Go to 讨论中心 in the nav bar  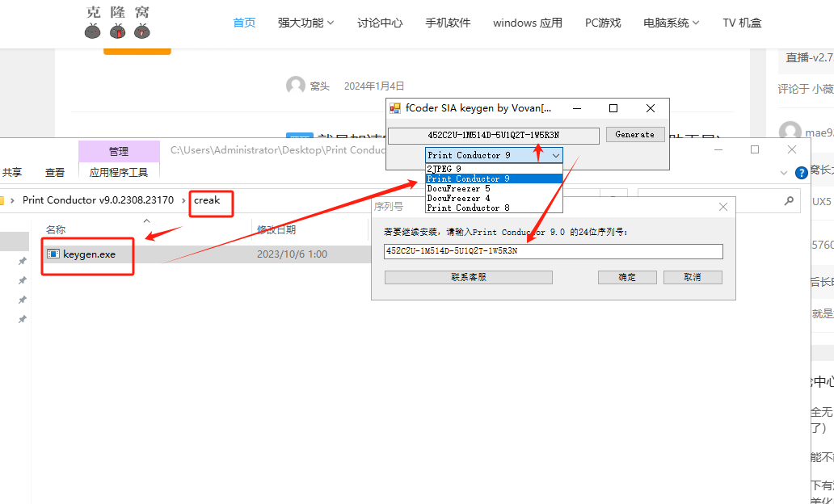click(x=380, y=23)
